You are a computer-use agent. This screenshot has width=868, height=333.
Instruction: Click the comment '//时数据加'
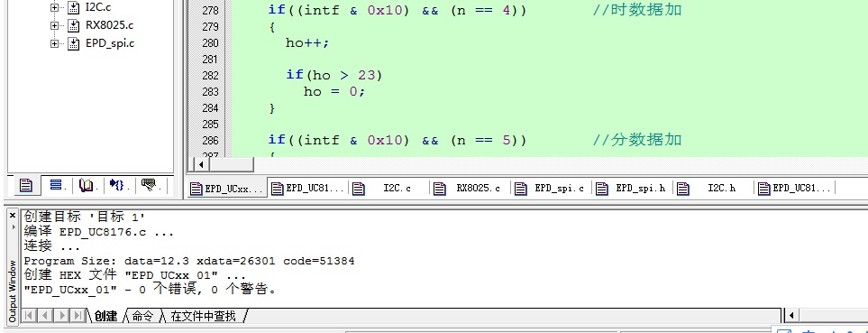point(637,10)
